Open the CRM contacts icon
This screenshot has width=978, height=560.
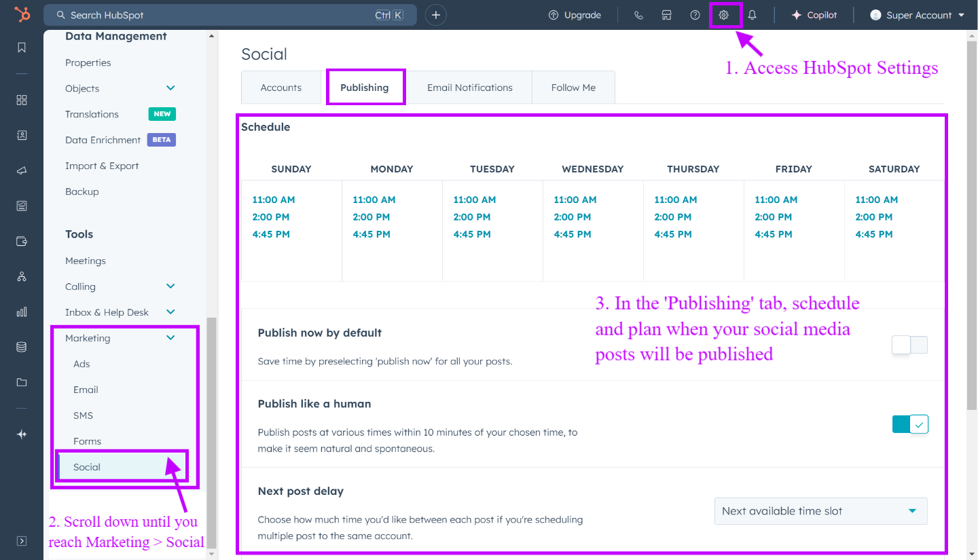click(x=22, y=135)
